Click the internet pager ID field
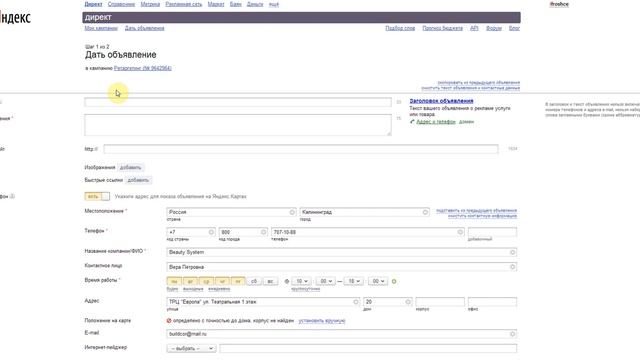The height and width of the screenshot is (360, 640). (x=368, y=349)
